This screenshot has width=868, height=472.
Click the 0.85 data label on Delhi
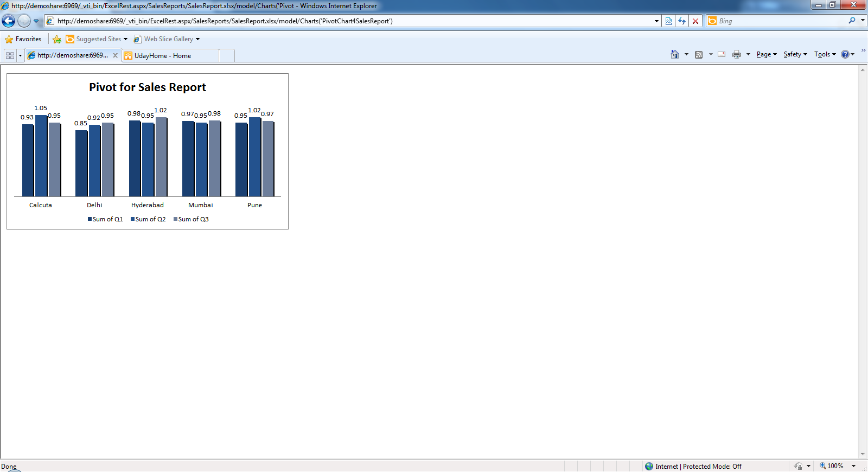pyautogui.click(x=81, y=123)
